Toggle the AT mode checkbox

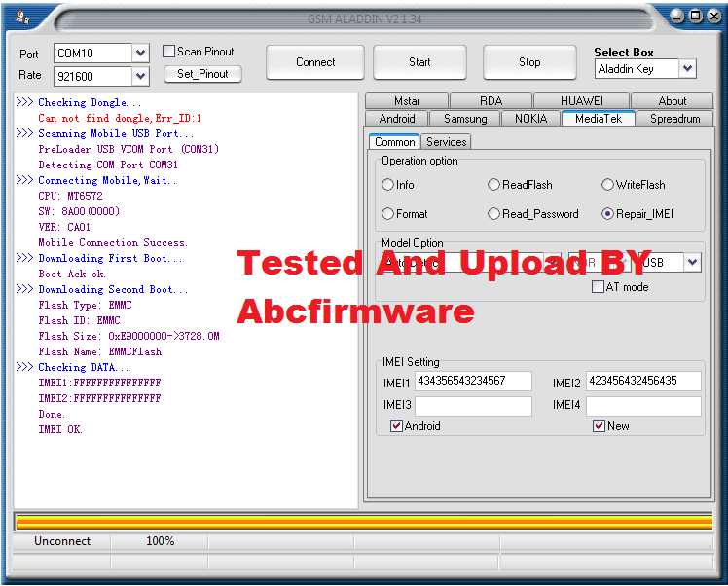click(598, 286)
